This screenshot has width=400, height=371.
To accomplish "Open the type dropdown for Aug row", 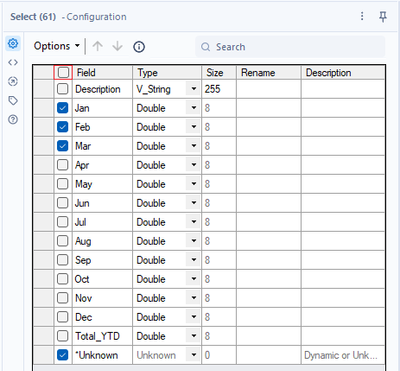I will pyautogui.click(x=193, y=241).
